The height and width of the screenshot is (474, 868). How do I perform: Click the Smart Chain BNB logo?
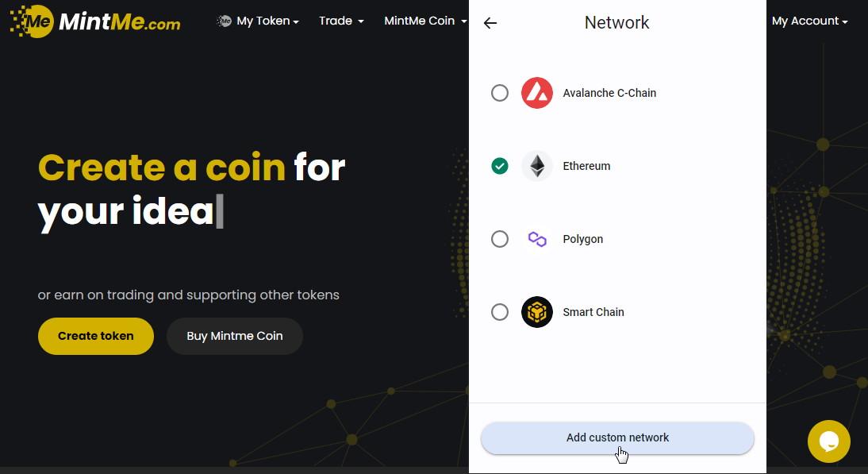click(537, 312)
